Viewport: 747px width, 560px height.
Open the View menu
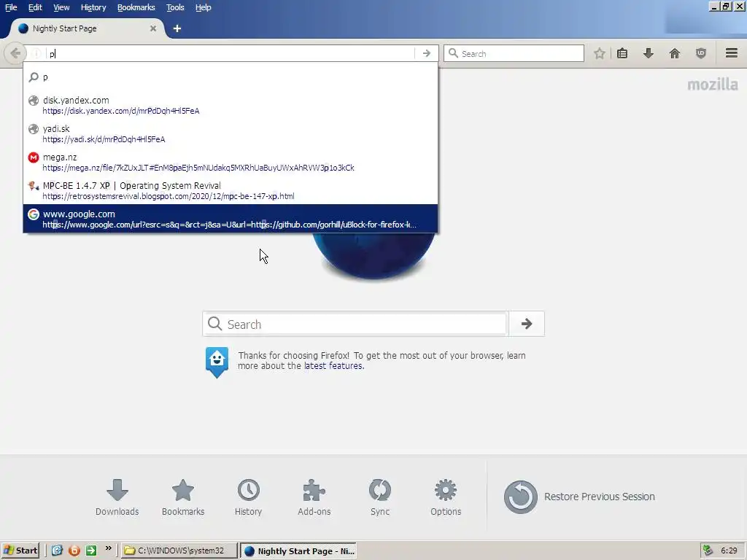[61, 7]
